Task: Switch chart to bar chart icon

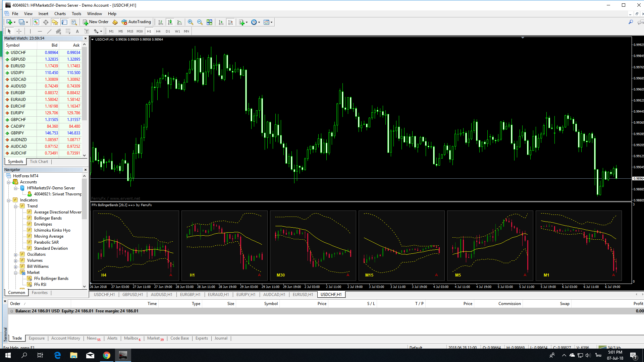Action: (x=161, y=22)
